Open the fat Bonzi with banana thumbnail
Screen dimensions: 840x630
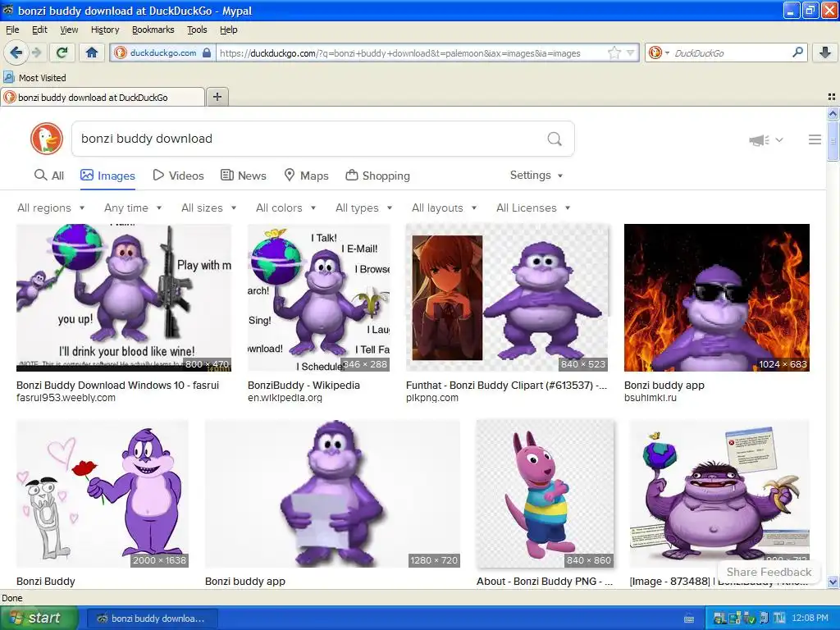719,493
